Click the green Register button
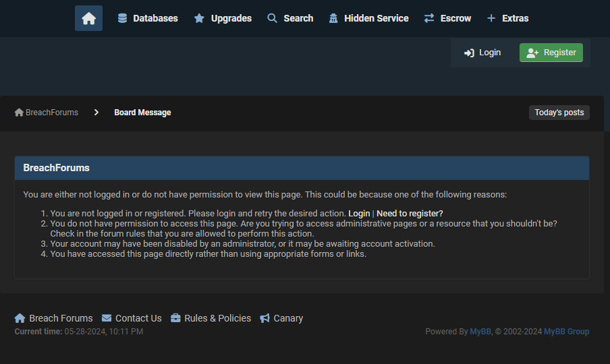Image resolution: width=610 pixels, height=364 pixels. pyautogui.click(x=551, y=53)
